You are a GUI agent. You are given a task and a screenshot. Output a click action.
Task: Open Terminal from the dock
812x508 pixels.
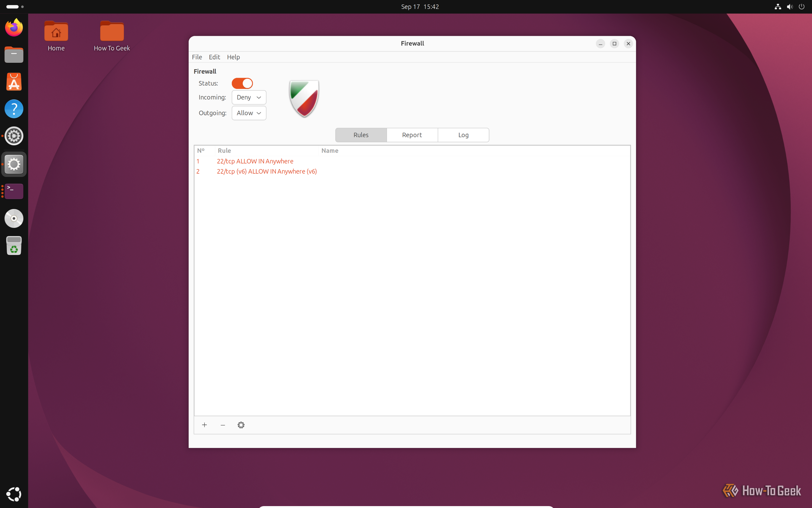click(14, 191)
